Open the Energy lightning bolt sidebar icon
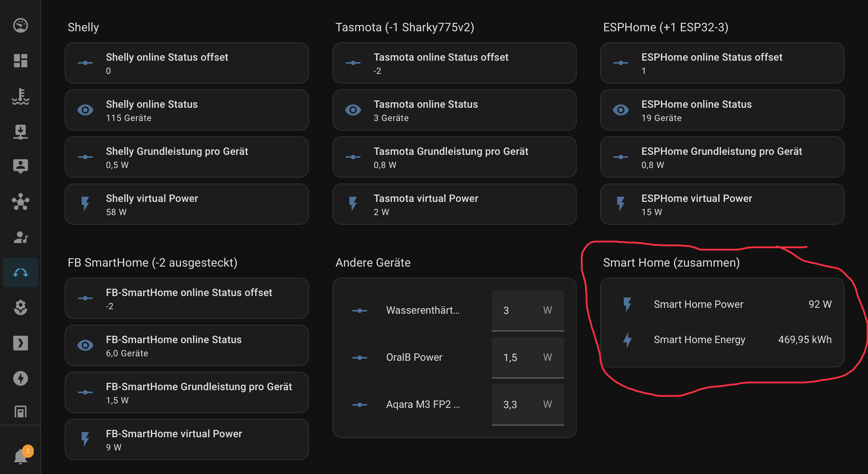Viewport: 868px width, 474px height. (21, 378)
